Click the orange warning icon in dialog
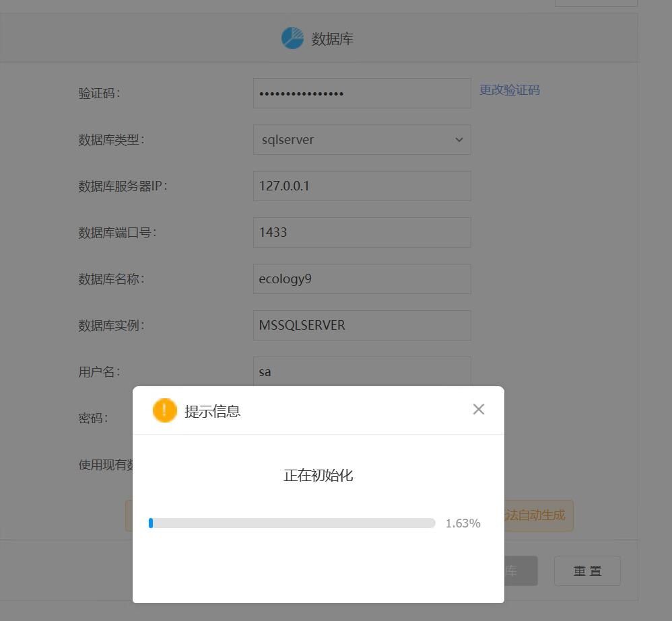 (164, 410)
